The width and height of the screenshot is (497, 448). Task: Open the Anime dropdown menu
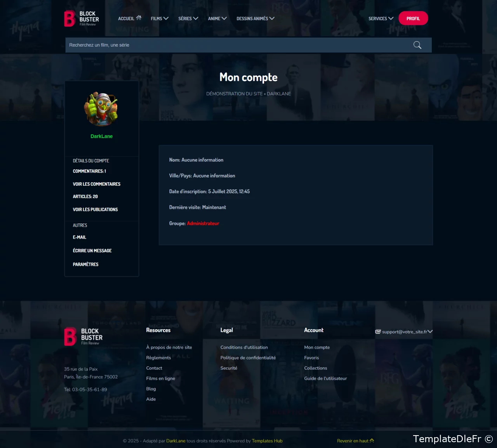(217, 18)
